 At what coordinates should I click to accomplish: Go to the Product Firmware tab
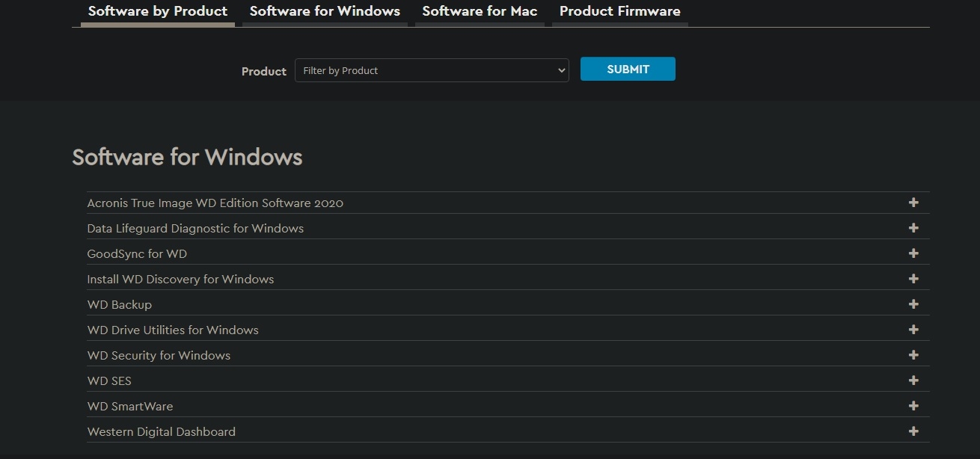[619, 11]
